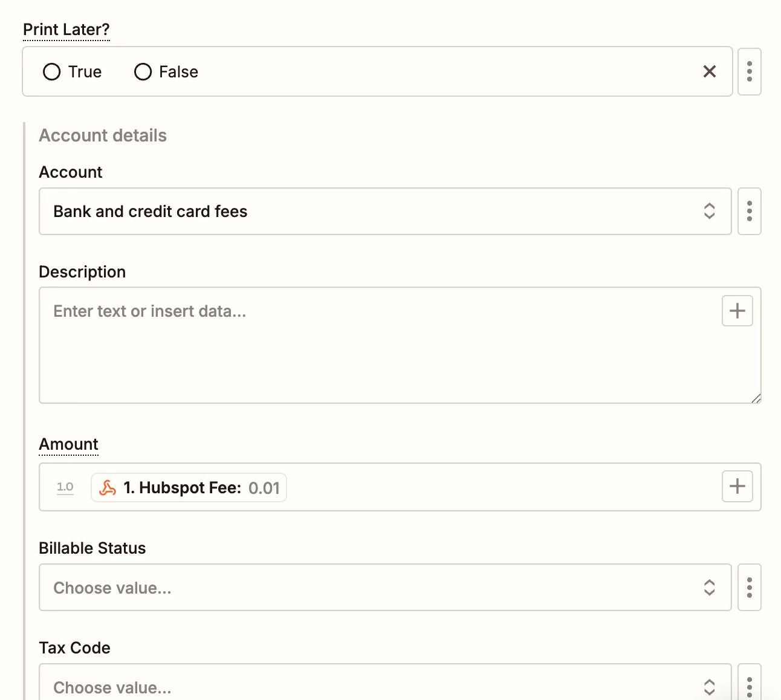Viewport: 781px width, 700px height.
Task: Open three-dot menu beside Account field
Action: tap(750, 211)
